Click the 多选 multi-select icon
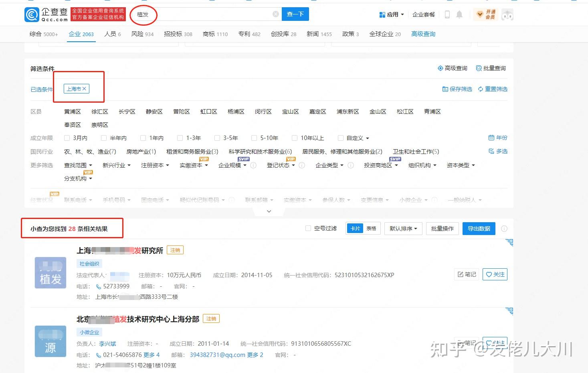Image resolution: width=588 pixels, height=373 pixels. [x=491, y=151]
